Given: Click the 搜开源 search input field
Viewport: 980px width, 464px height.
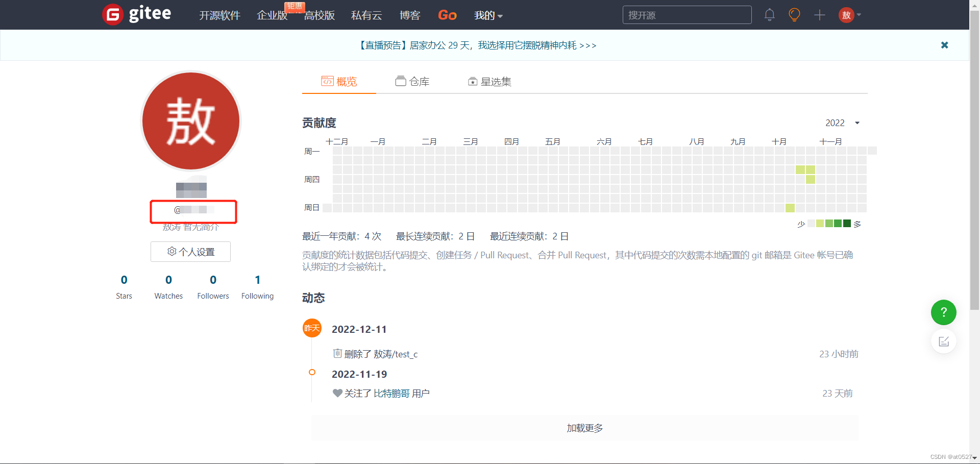Looking at the screenshot, I should tap(687, 15).
